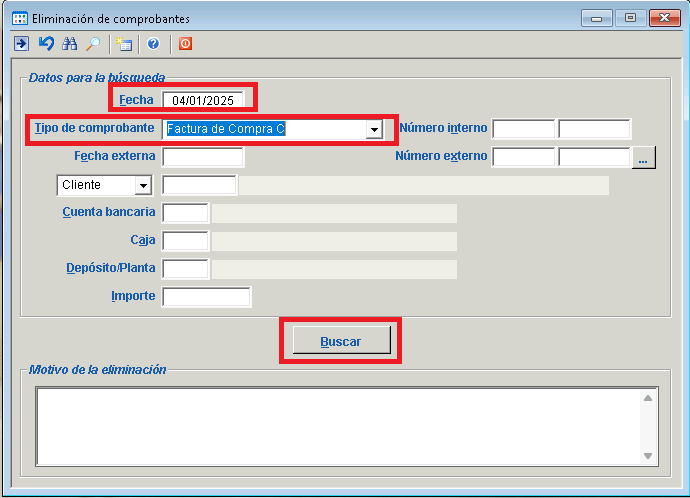Click the red power exit icon

pyautogui.click(x=185, y=44)
